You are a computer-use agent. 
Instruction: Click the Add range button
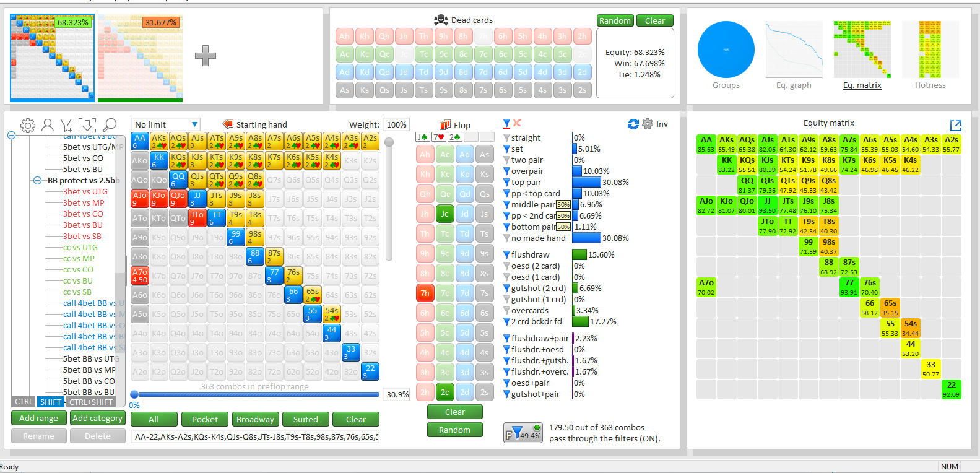38,418
